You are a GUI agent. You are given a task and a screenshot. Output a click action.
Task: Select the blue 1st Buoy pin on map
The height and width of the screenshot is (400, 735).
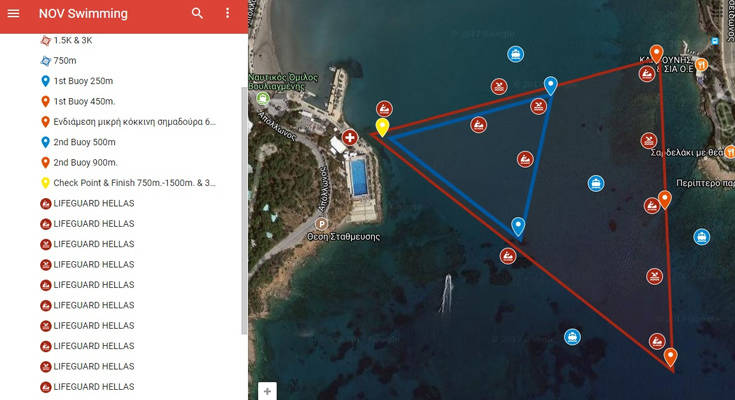click(x=550, y=86)
